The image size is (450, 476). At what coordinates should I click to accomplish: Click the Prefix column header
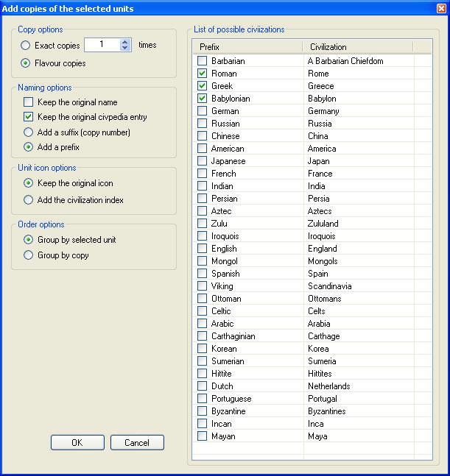[x=248, y=47]
